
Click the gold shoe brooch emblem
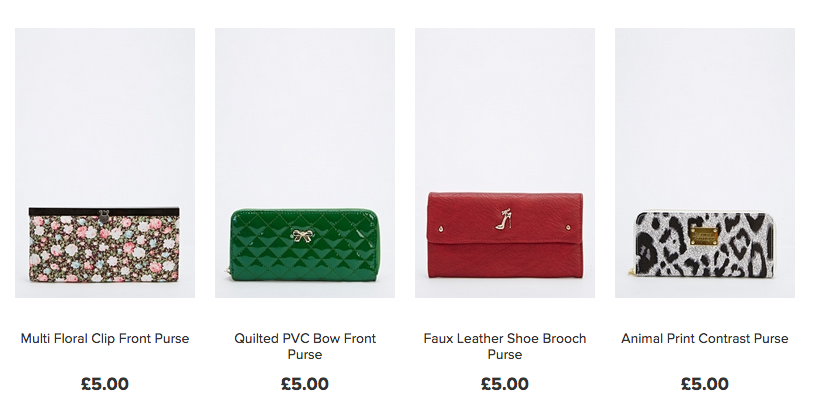click(503, 219)
